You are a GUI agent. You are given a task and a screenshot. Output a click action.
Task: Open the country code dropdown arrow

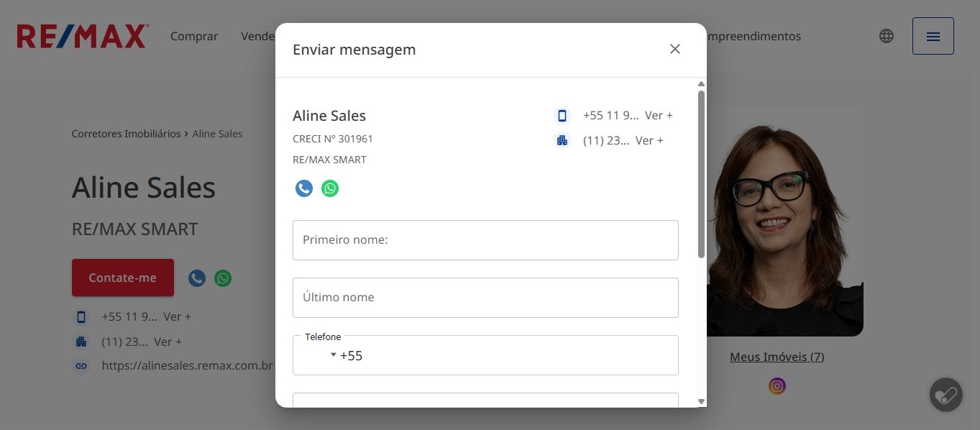(333, 355)
